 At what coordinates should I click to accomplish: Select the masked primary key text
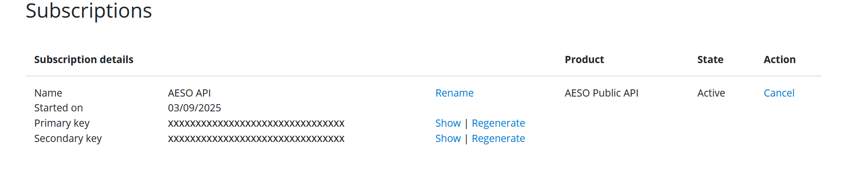tap(256, 123)
